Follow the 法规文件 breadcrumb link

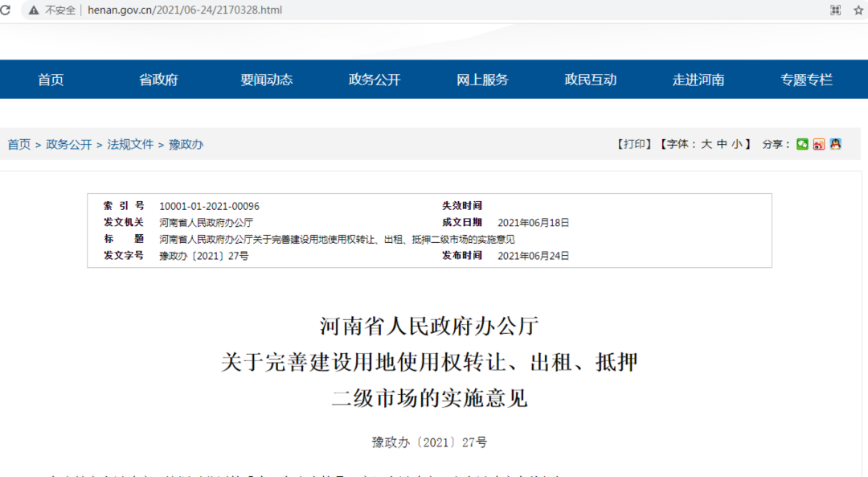pyautogui.click(x=130, y=145)
